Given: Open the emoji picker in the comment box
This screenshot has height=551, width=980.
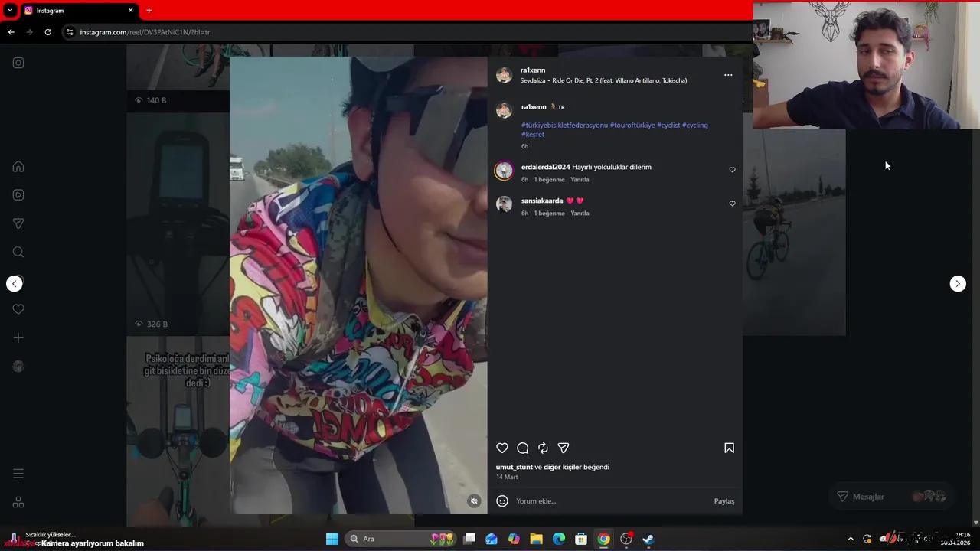Looking at the screenshot, I should pos(502,501).
